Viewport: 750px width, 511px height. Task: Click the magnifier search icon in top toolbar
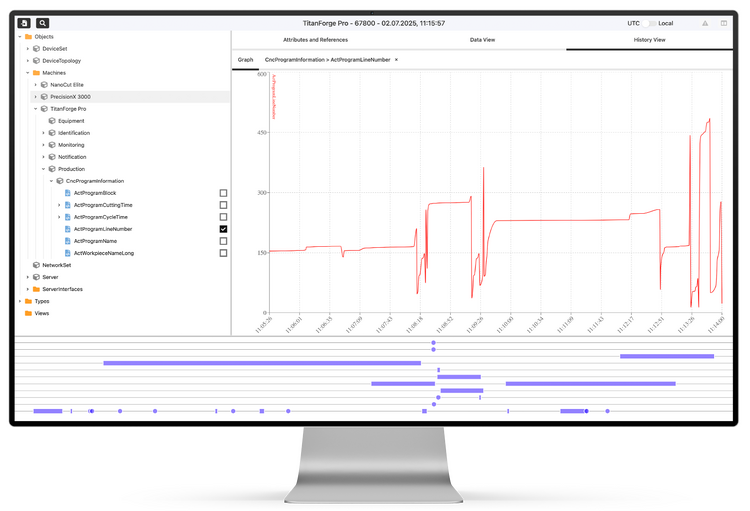click(42, 23)
